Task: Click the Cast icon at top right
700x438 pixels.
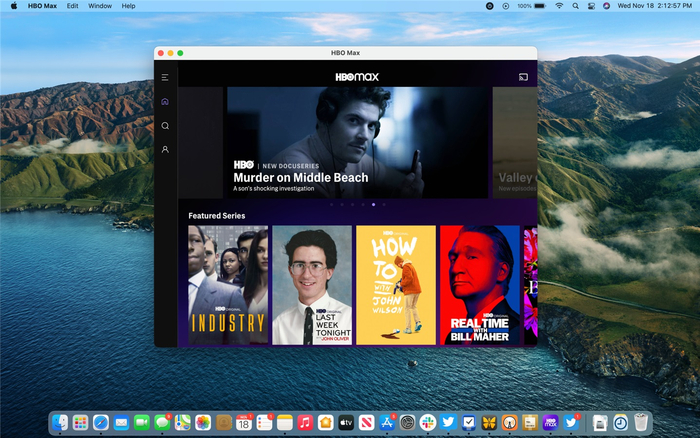Action: (523, 77)
